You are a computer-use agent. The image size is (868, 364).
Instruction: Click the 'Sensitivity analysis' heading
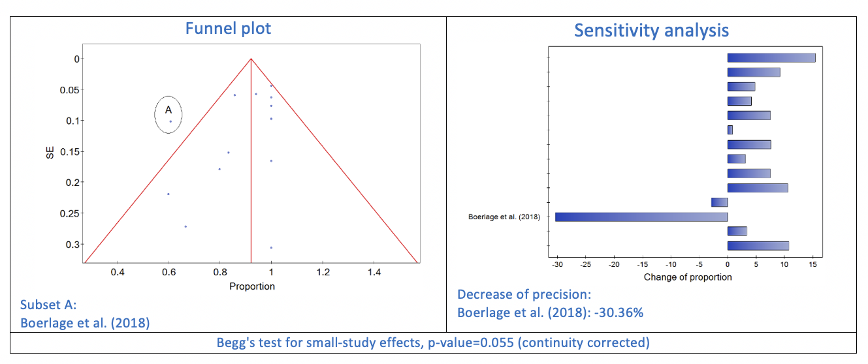click(x=651, y=30)
